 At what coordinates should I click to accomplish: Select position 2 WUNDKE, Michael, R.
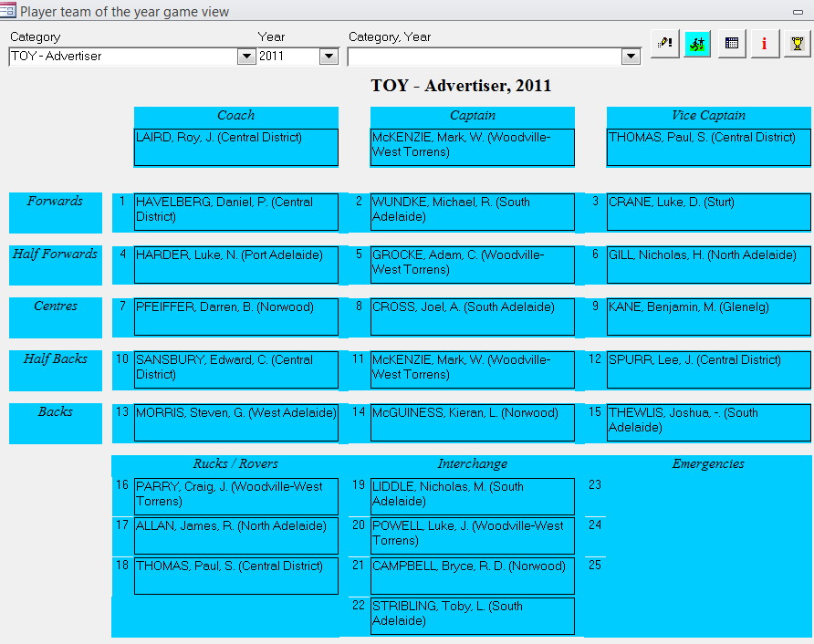coord(473,212)
